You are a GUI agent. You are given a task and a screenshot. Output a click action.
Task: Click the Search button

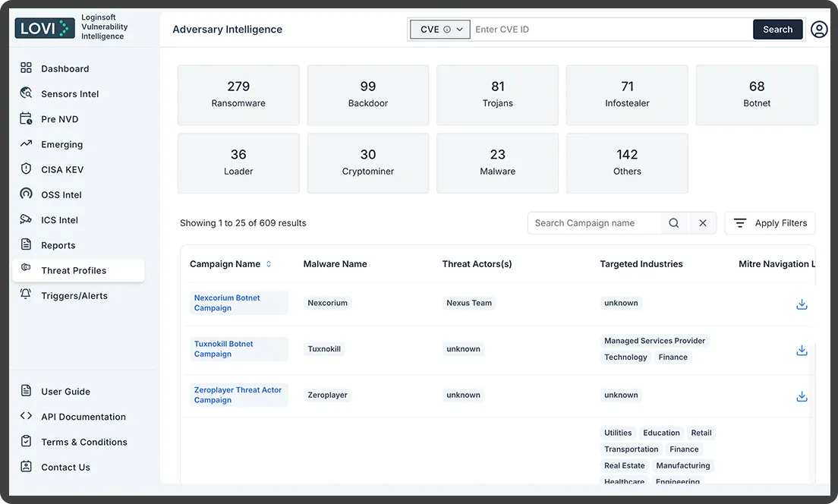point(777,30)
